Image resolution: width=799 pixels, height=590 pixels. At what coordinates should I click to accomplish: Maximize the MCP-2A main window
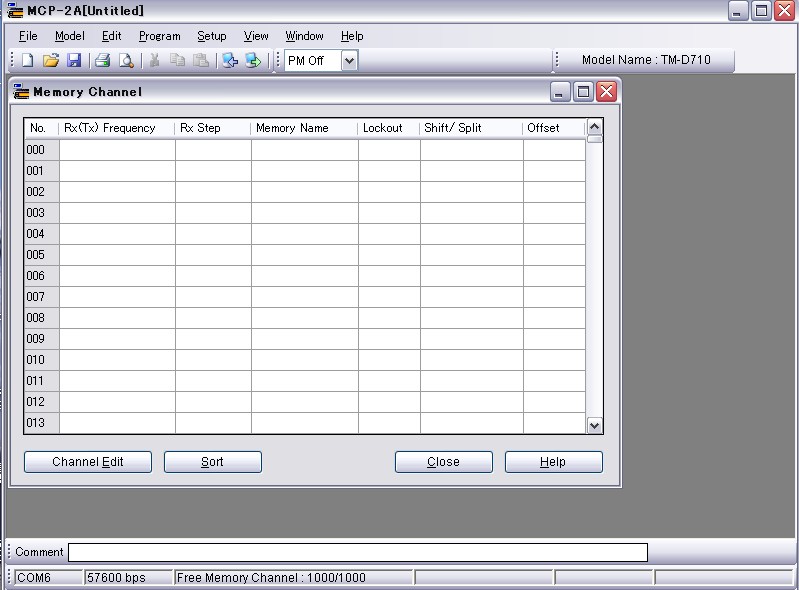pyautogui.click(x=761, y=11)
